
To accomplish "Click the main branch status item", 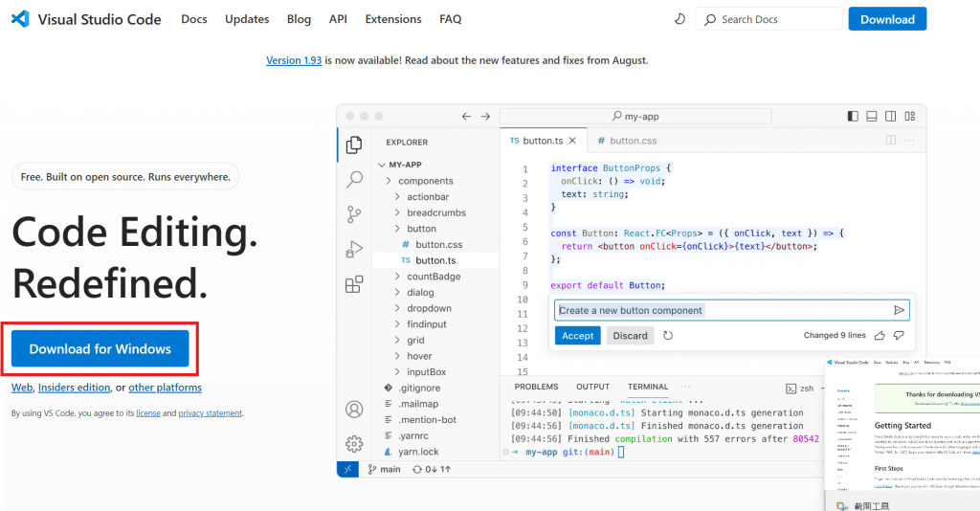I will tap(385, 469).
